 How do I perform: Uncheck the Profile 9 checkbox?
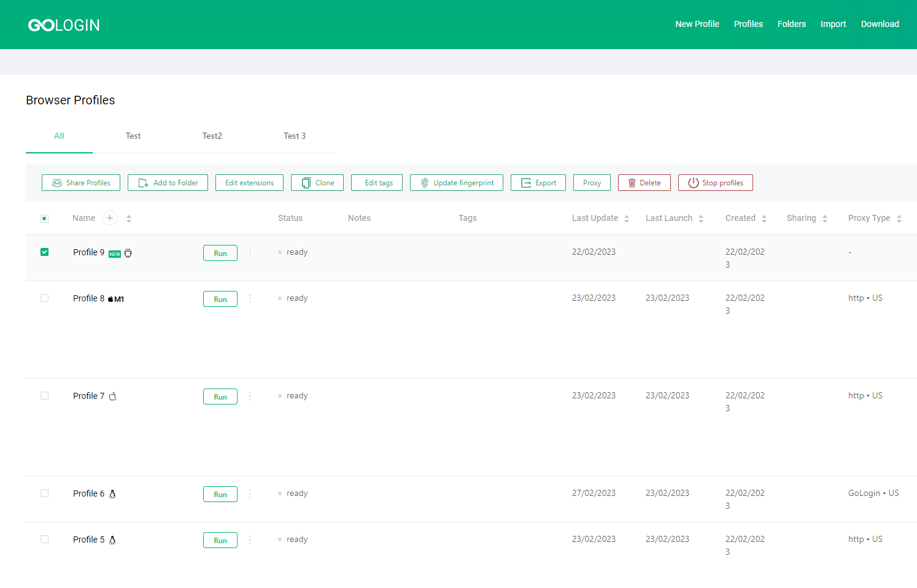point(44,252)
